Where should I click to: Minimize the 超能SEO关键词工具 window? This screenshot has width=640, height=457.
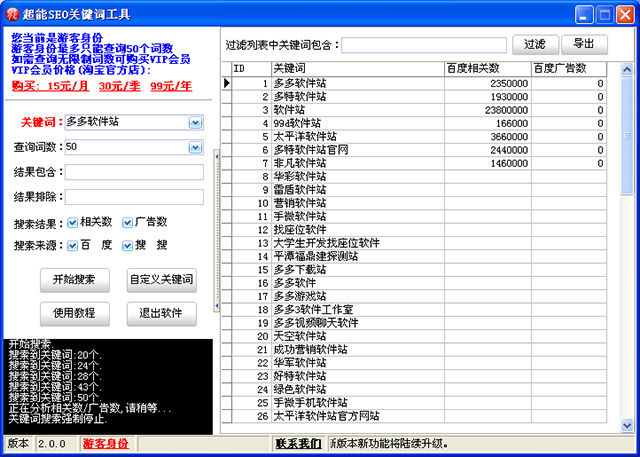tap(584, 15)
